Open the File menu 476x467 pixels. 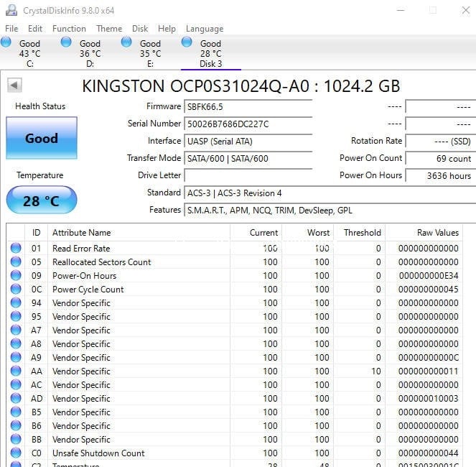11,29
